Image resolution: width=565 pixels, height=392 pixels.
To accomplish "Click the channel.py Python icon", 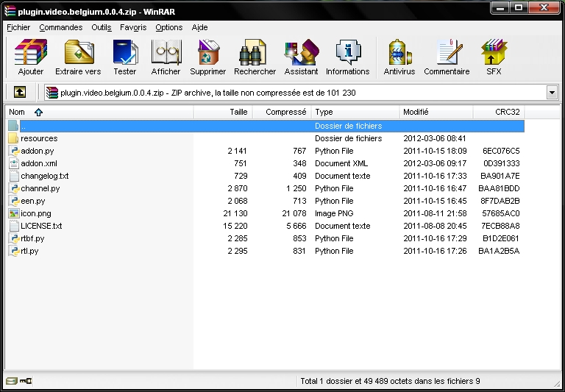I will click(x=14, y=188).
